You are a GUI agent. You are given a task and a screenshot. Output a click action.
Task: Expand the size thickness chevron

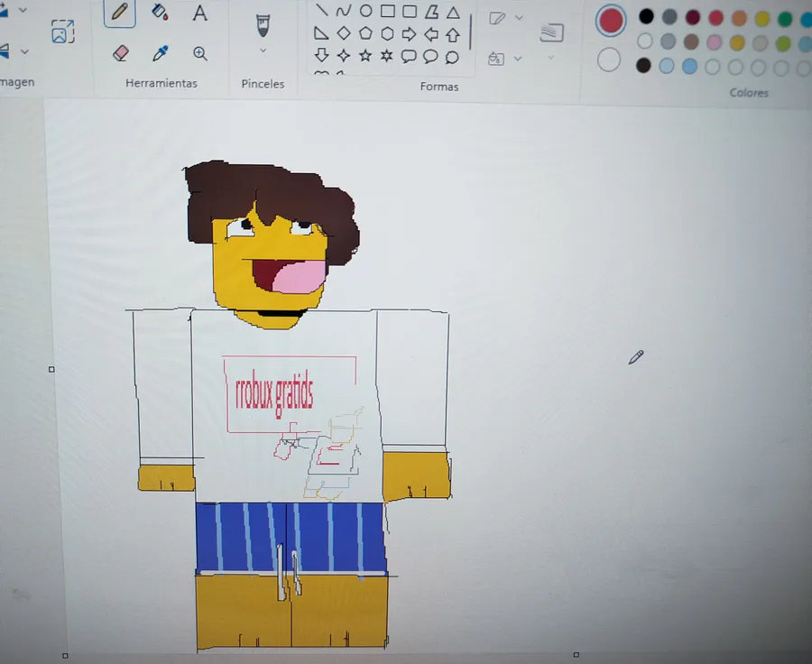[551, 57]
